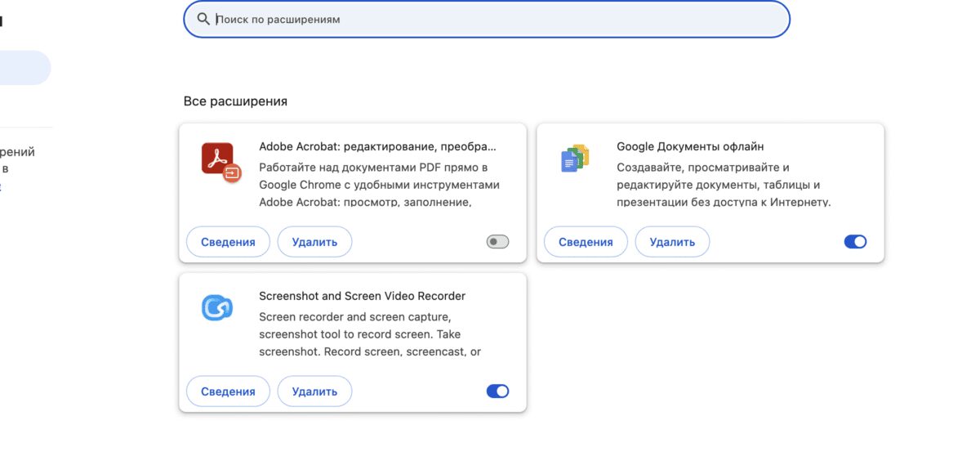Click the 'Screenshot and Screen Video Recorder' title
The image size is (980, 452).
362,296
